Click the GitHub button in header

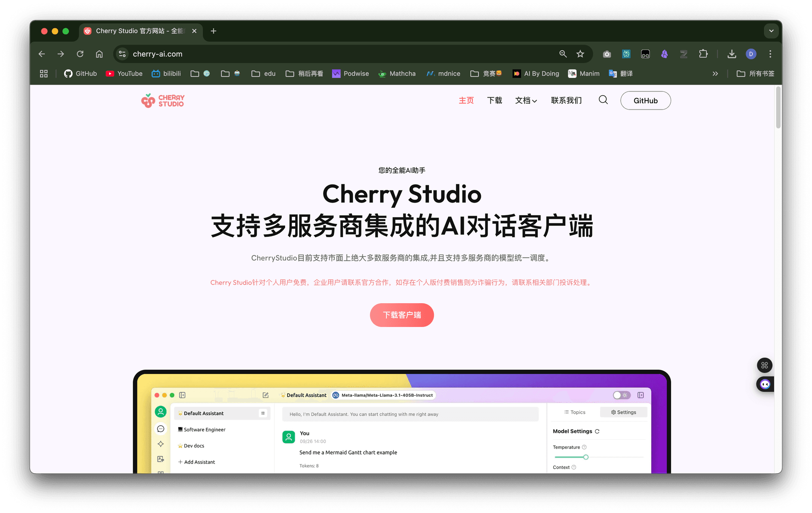tap(645, 101)
